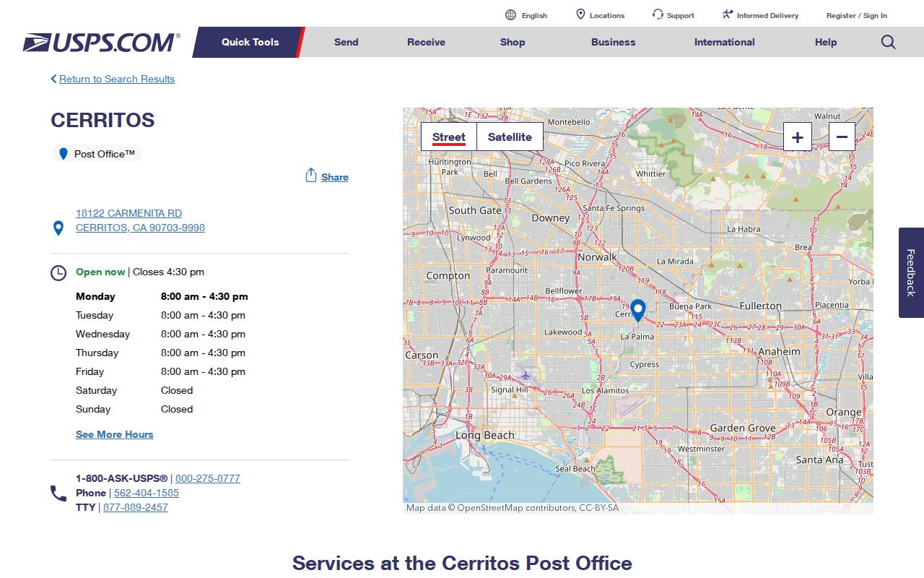Click the Locations header link text
Screen dimensions: 924x578
click(607, 15)
